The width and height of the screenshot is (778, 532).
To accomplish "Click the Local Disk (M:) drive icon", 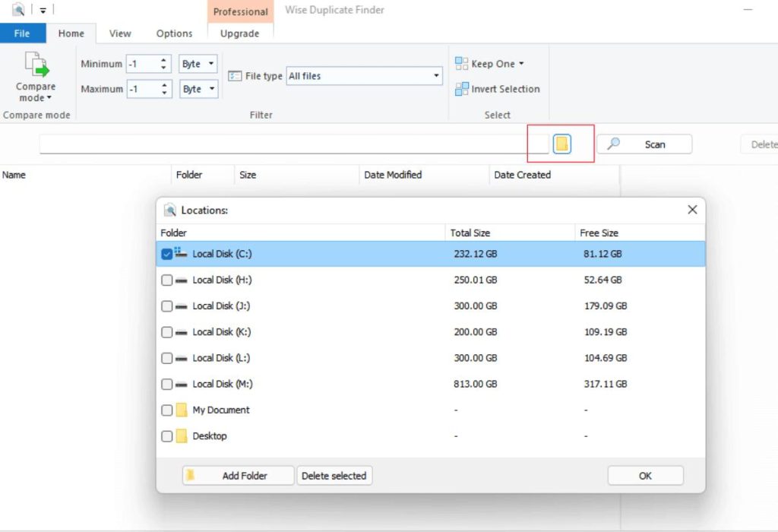I will point(181,385).
